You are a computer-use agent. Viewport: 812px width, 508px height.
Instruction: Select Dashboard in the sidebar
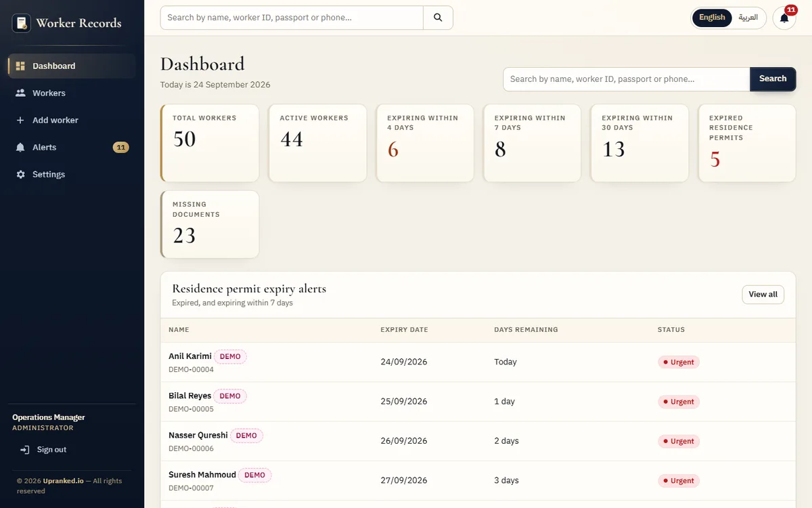72,66
